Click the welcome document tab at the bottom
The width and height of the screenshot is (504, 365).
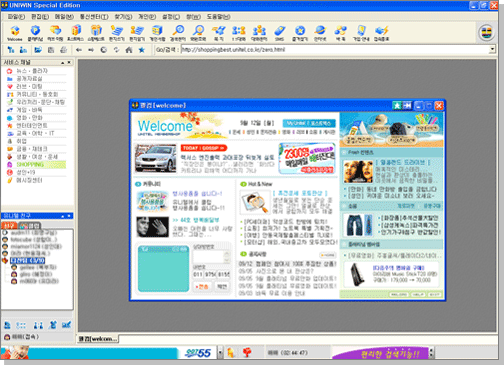(x=97, y=339)
